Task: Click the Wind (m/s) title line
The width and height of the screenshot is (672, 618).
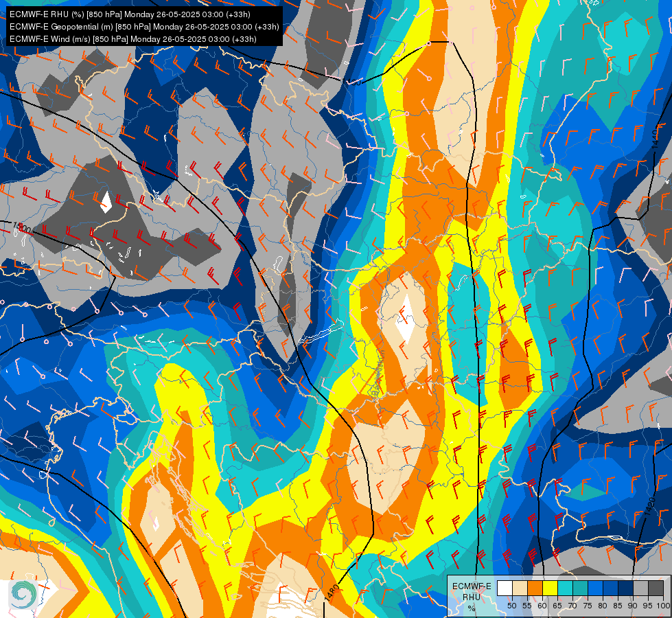Action: click(133, 39)
